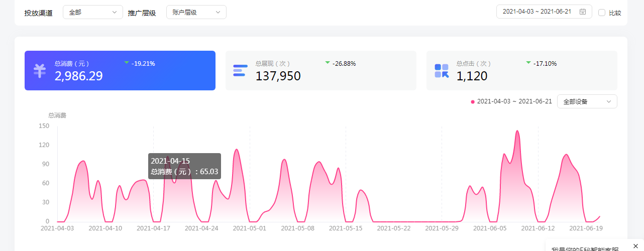The width and height of the screenshot is (644, 251).
Task: Click the yen icon on 总消费 card
Action: pos(40,71)
